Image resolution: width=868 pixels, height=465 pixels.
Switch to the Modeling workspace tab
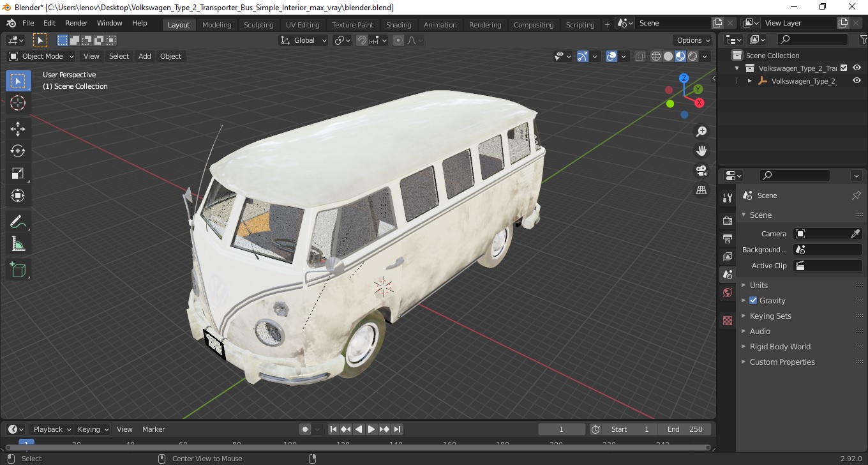tap(216, 24)
